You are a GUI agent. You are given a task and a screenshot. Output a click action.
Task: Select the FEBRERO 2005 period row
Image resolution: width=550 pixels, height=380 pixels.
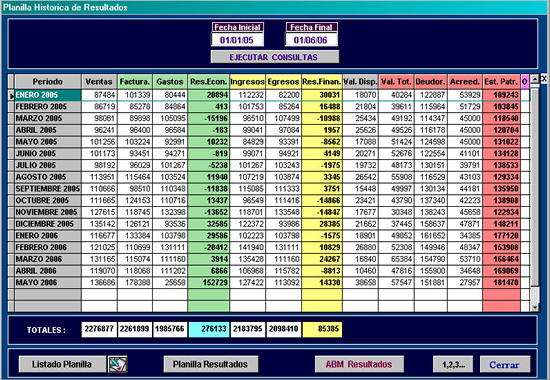[48, 107]
